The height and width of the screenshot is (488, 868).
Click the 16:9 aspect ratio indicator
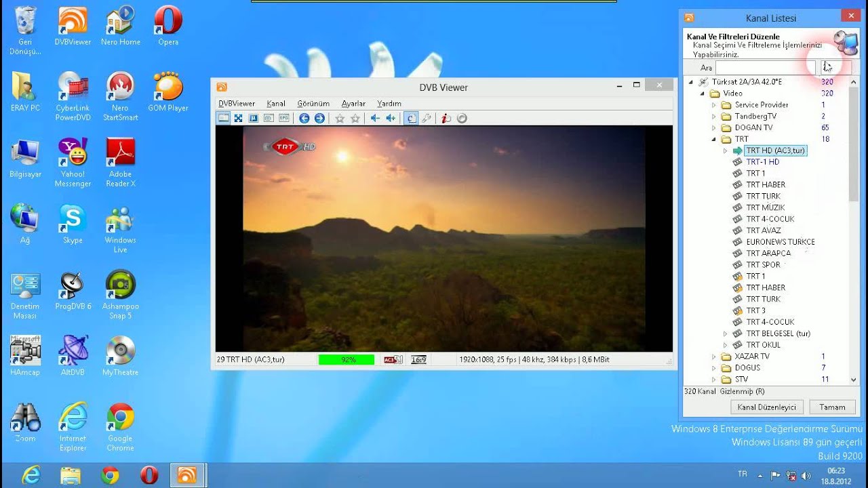(x=418, y=360)
